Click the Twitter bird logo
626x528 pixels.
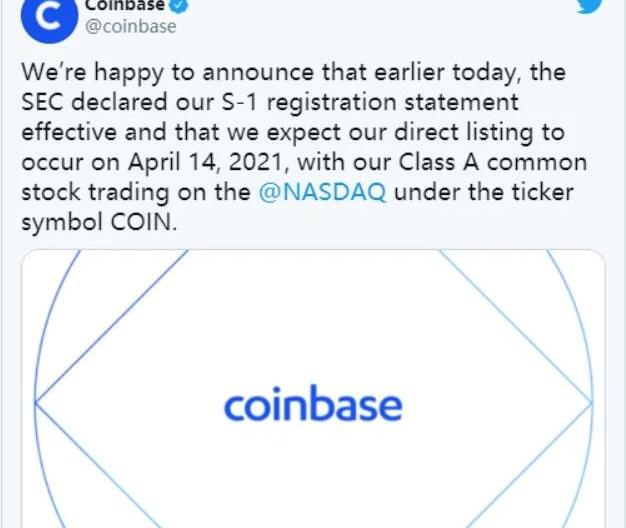tap(590, 8)
